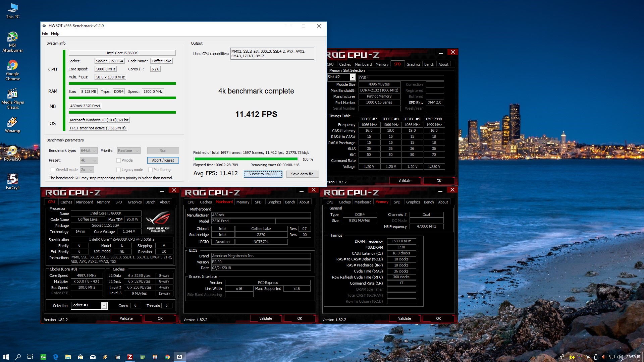Screen dimensions: 644x362
Task: Toggle the Pmode checkbox
Action: pos(118,160)
